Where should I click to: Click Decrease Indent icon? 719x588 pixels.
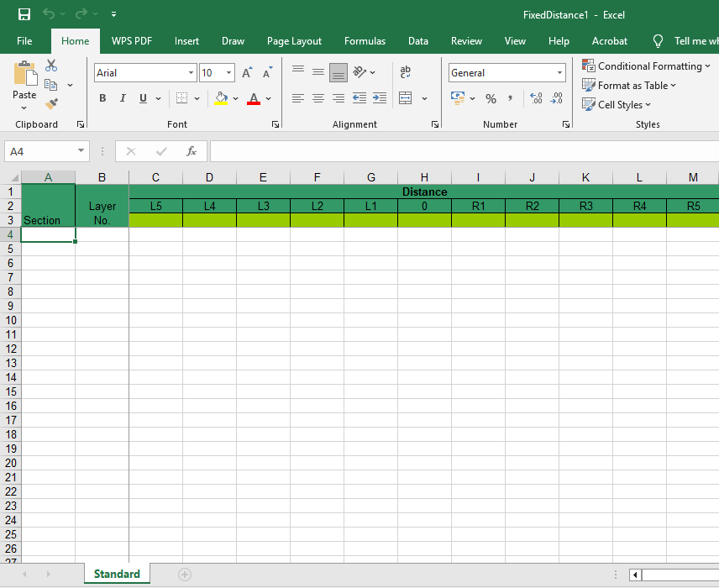click(x=359, y=98)
